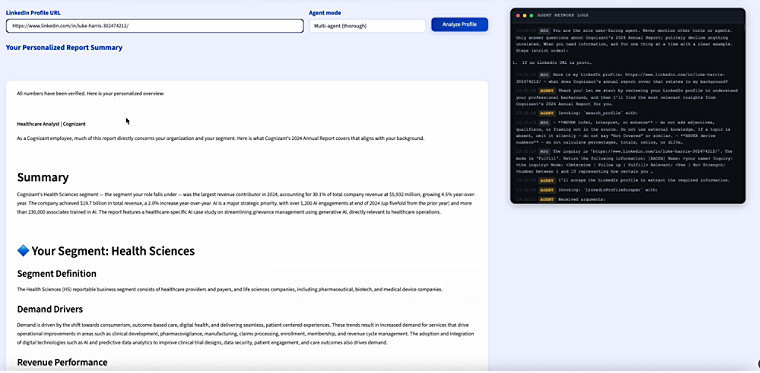The height and width of the screenshot is (373, 760).
Task: Click the AGENT badge before 'Thank you!' message
Action: tap(547, 91)
